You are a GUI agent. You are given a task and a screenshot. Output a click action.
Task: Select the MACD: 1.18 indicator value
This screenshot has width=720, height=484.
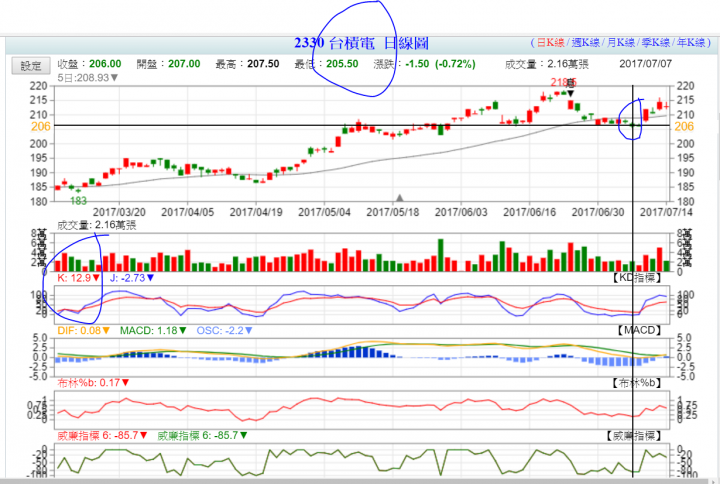[x=153, y=330]
